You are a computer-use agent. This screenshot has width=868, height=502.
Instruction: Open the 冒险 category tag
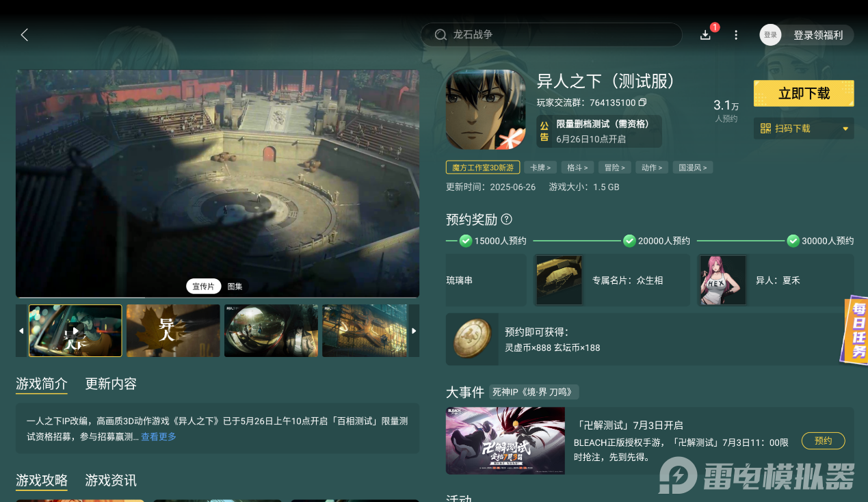pyautogui.click(x=615, y=168)
